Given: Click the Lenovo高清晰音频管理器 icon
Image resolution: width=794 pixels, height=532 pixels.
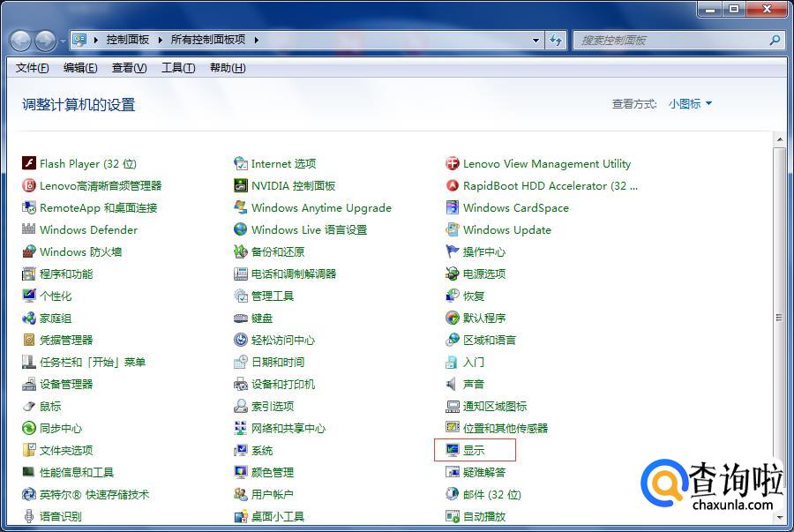Looking at the screenshot, I should (x=29, y=185).
